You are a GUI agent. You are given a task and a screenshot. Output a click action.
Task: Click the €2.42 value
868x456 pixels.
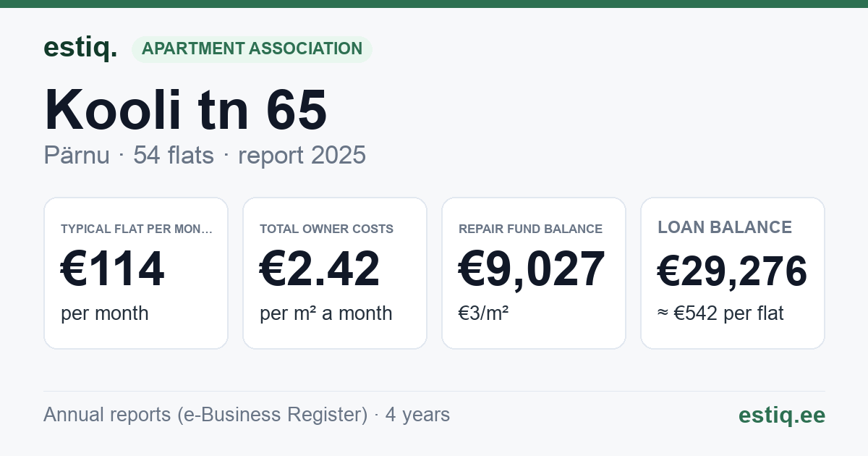[x=320, y=269]
